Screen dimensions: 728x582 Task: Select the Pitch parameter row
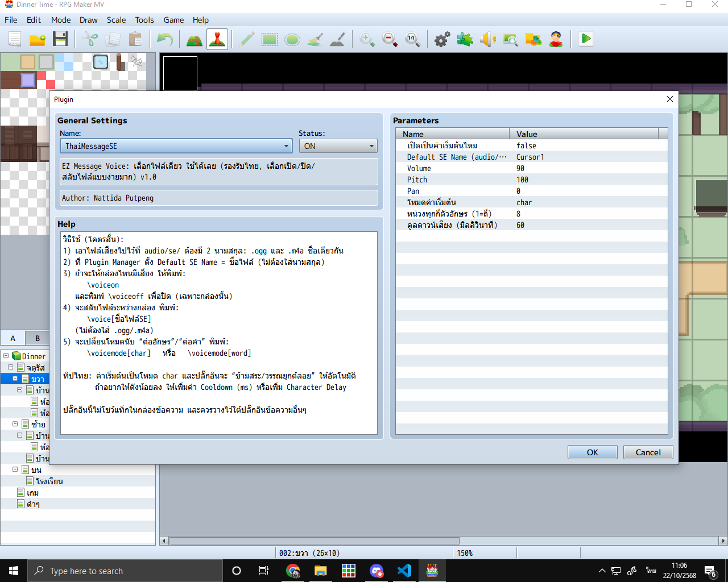(532, 180)
